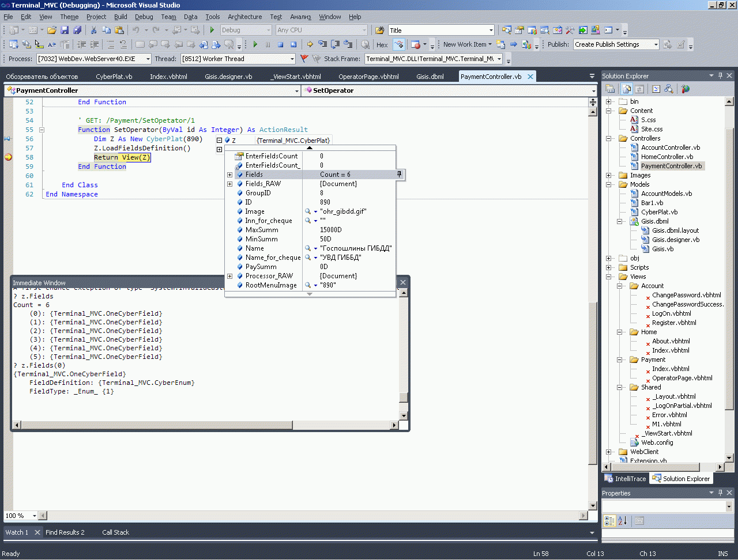Image resolution: width=738 pixels, height=560 pixels.
Task: Switch to the CyberPlat.vb tab
Action: click(114, 77)
